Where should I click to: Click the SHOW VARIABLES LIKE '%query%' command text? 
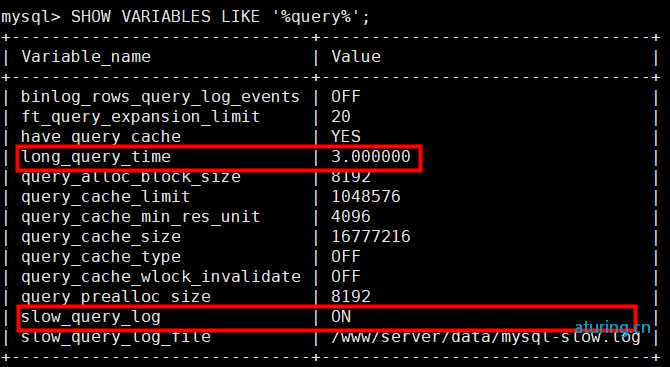220,17
